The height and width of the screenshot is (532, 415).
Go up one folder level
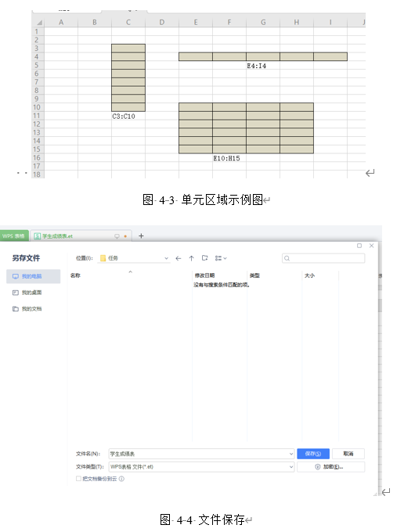point(192,258)
